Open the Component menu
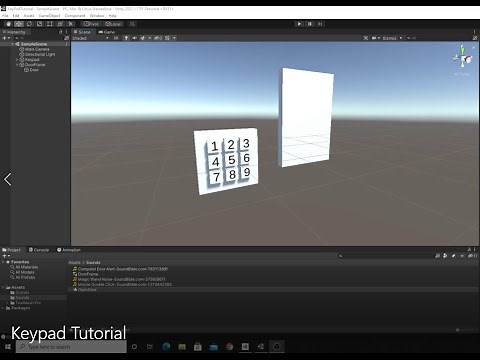This screenshot has height=360, width=480. (x=75, y=16)
